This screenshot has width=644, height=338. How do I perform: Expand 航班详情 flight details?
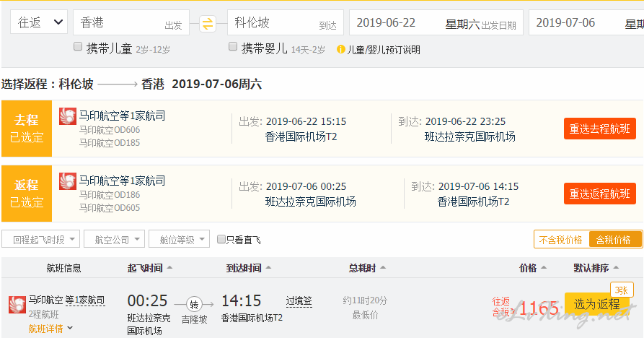(x=50, y=328)
